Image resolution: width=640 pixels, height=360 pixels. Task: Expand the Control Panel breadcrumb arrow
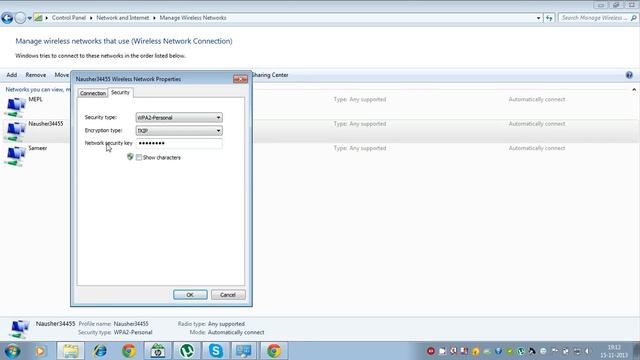[91, 18]
